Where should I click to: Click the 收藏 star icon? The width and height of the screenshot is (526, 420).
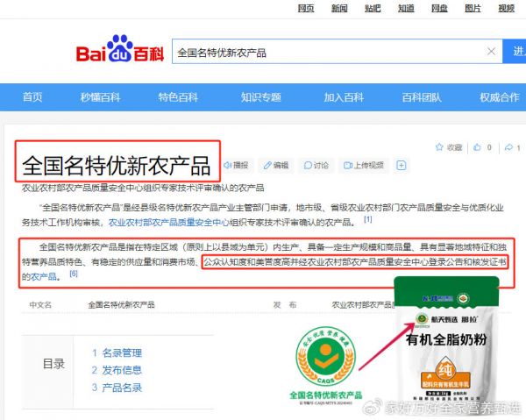(x=439, y=147)
